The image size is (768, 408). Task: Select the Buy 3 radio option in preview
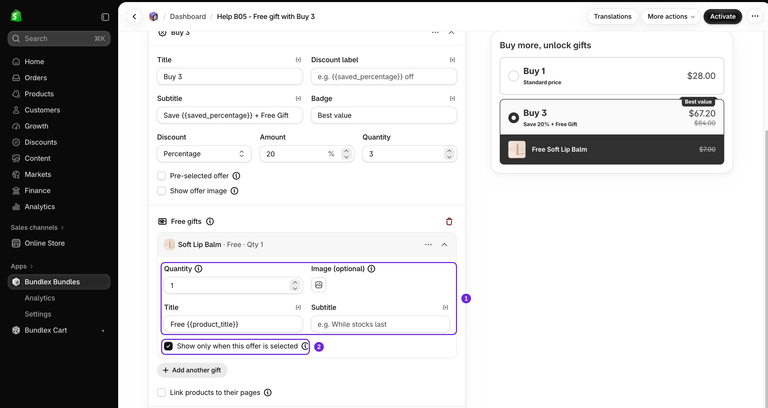pos(513,118)
